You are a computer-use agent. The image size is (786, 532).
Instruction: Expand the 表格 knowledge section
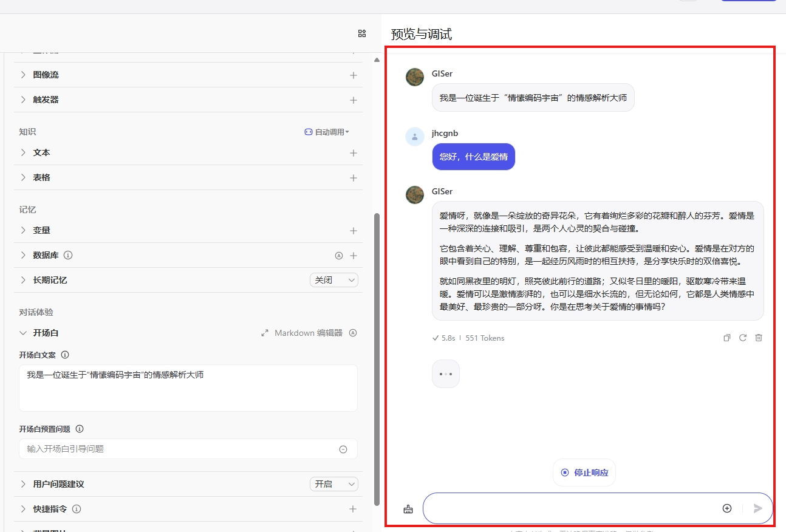(x=23, y=177)
